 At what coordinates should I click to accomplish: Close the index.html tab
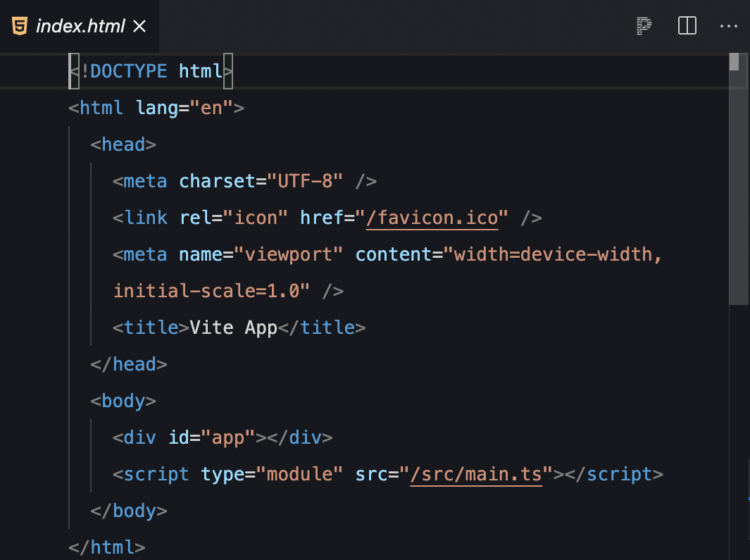click(139, 26)
